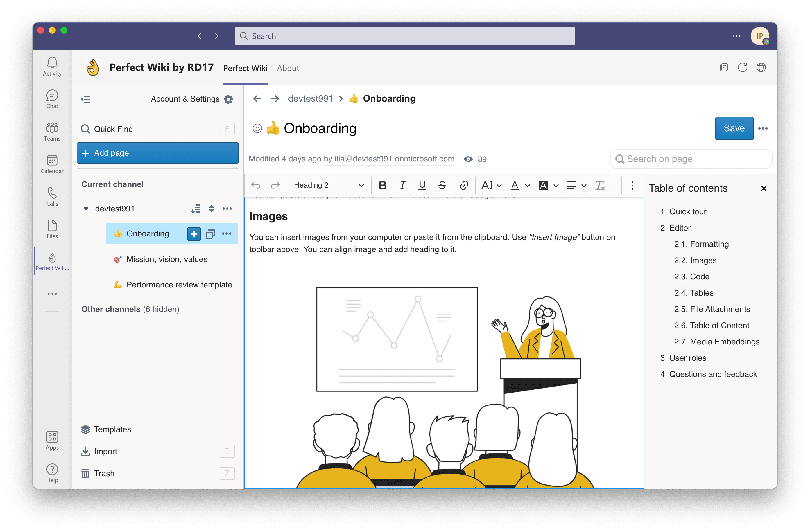Collapse the wiki navigation sidebar

point(85,99)
